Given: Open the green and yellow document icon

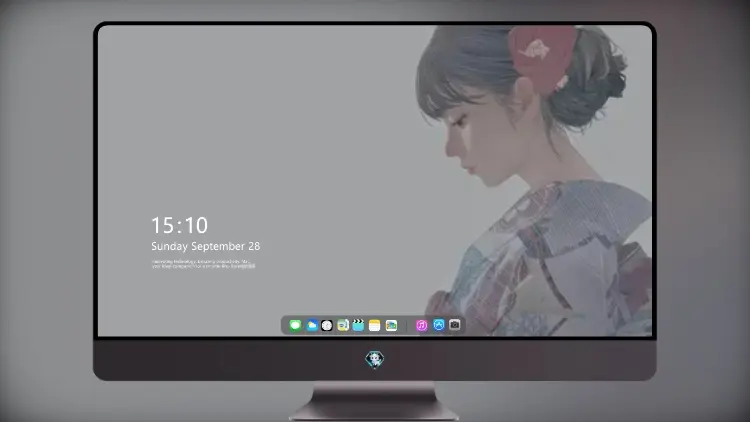Looking at the screenshot, I should [342, 325].
